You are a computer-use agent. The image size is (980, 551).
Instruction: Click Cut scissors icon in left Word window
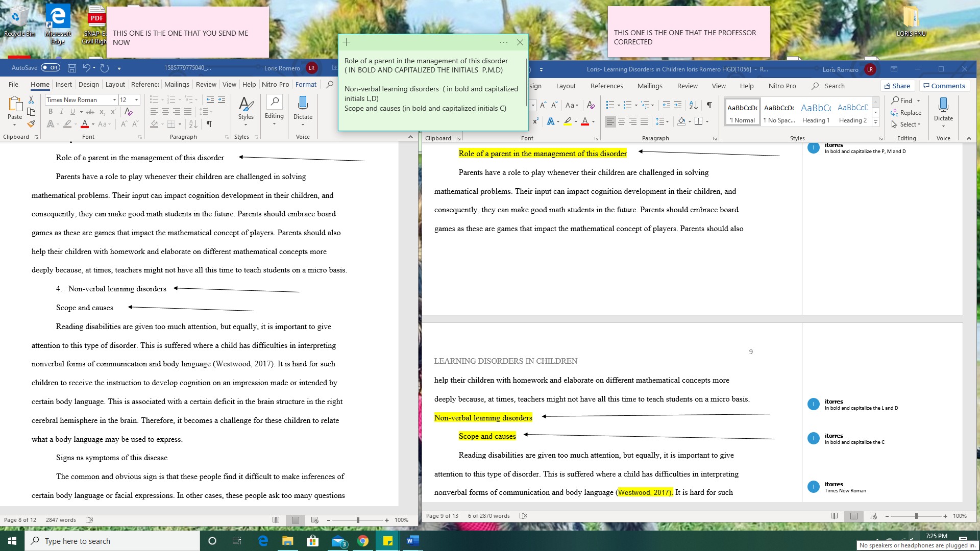pyautogui.click(x=31, y=99)
